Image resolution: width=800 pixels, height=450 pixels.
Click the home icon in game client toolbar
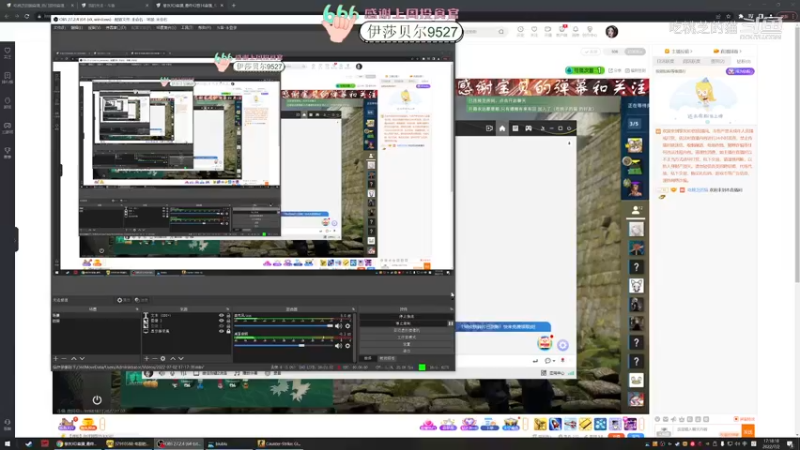coord(502,128)
